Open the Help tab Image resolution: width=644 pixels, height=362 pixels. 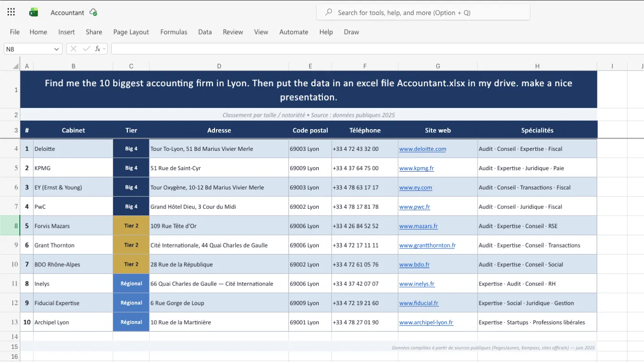point(326,32)
